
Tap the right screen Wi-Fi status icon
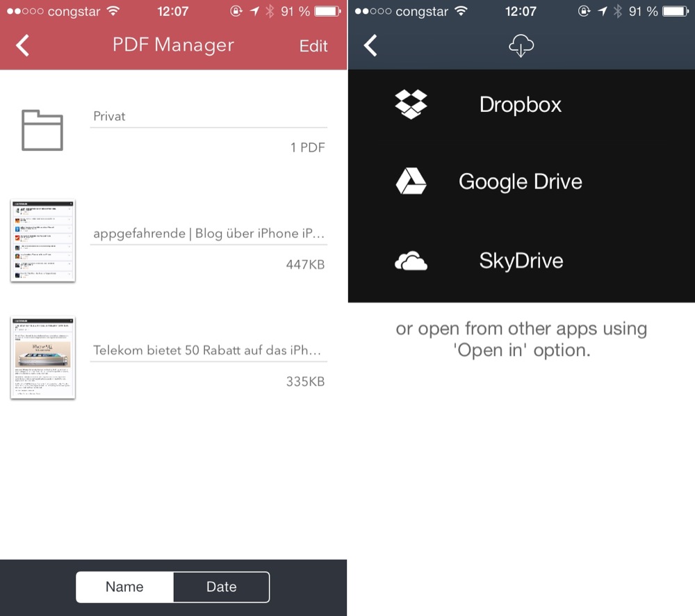[x=461, y=12]
